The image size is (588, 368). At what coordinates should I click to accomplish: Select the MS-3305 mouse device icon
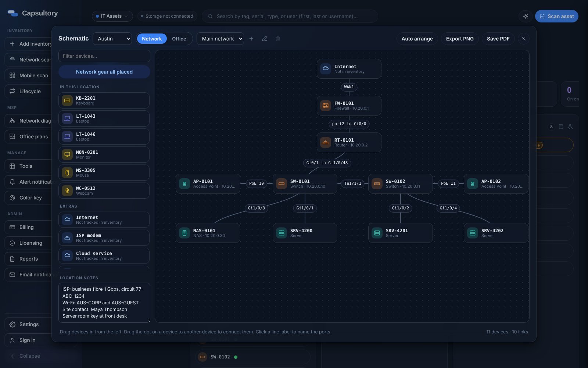click(67, 173)
